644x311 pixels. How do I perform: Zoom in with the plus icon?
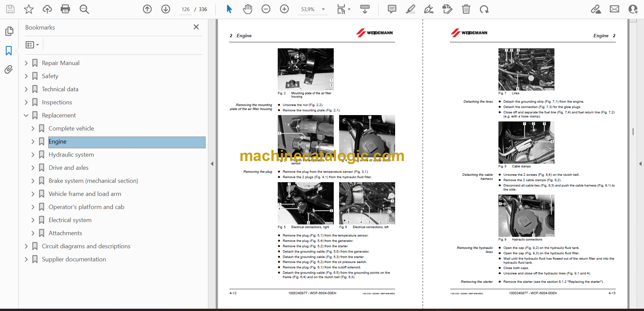[x=284, y=9]
